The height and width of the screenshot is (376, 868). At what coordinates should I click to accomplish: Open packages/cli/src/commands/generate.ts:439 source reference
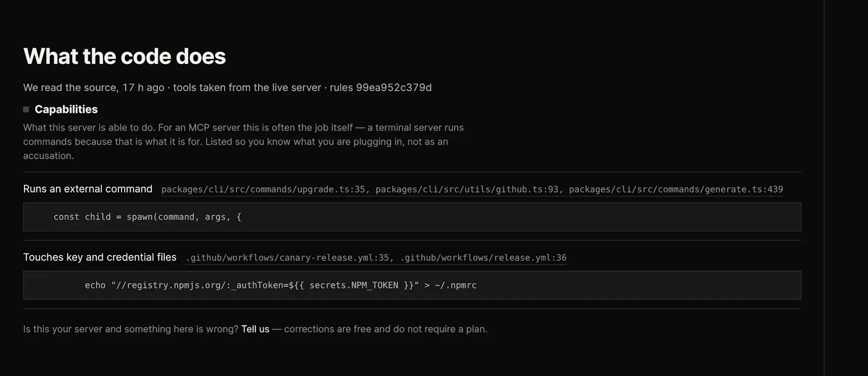pos(676,189)
